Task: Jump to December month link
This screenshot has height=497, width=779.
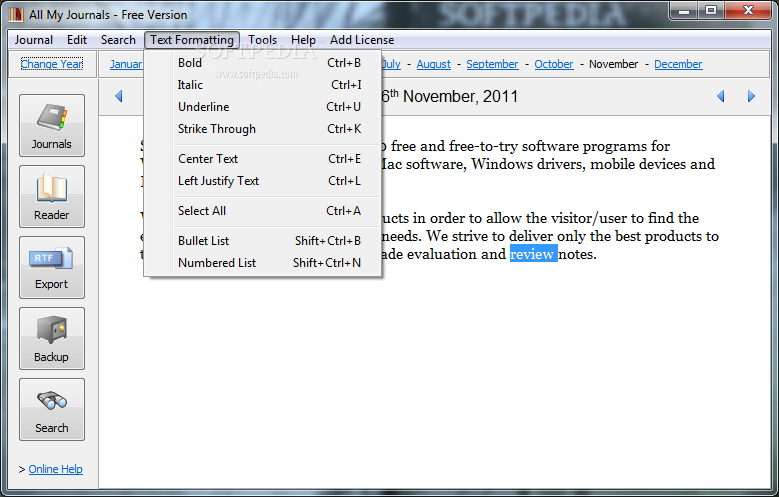Action: click(x=678, y=64)
